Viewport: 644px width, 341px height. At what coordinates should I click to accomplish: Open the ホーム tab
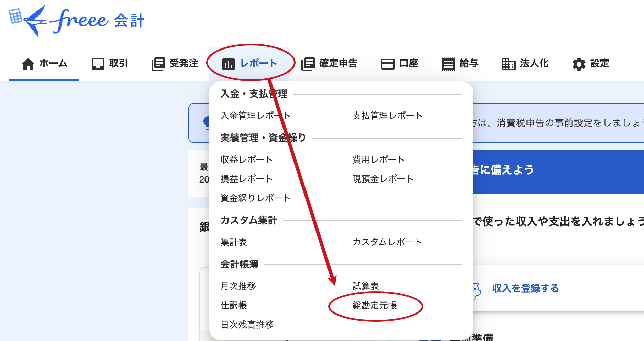coord(44,64)
